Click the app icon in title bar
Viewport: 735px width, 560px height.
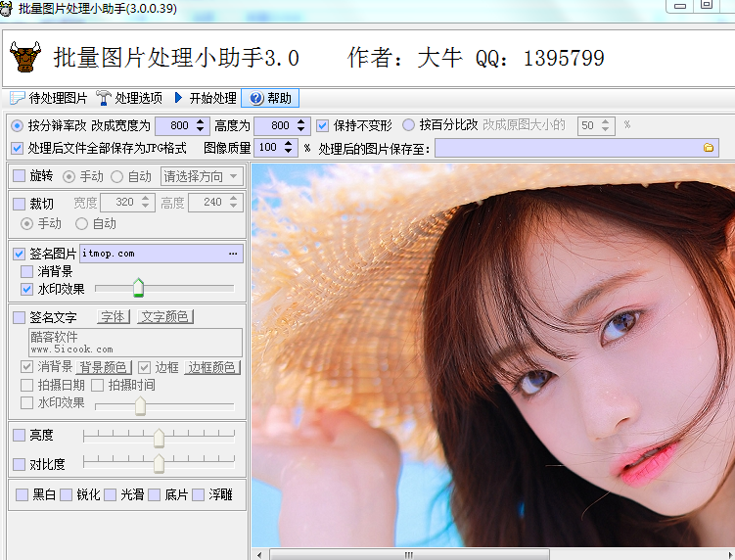pyautogui.click(x=6, y=8)
